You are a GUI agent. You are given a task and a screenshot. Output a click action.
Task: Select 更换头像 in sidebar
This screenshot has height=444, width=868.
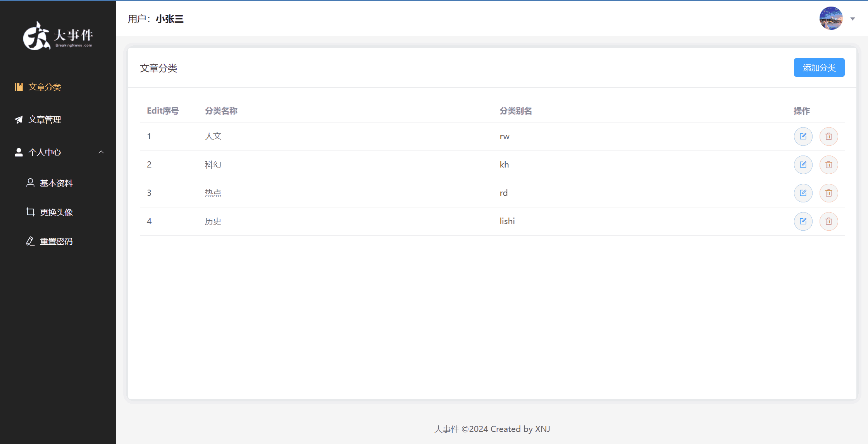coord(56,212)
